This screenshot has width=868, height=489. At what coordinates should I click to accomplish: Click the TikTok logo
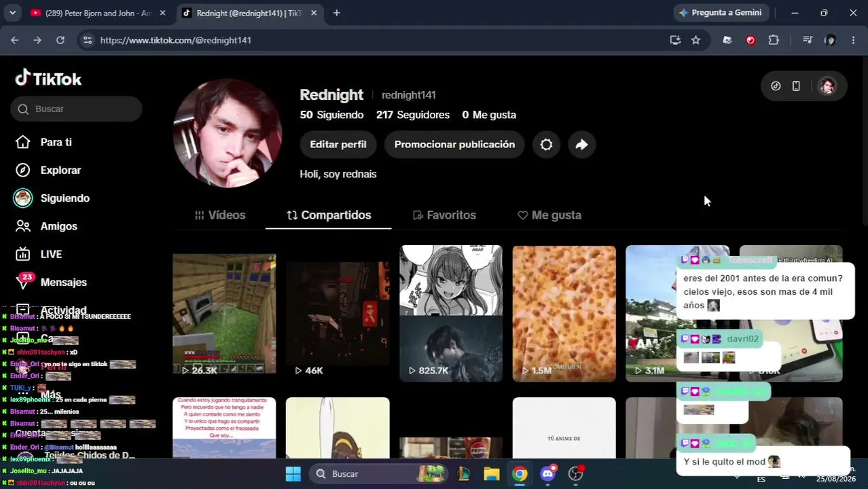(48, 79)
